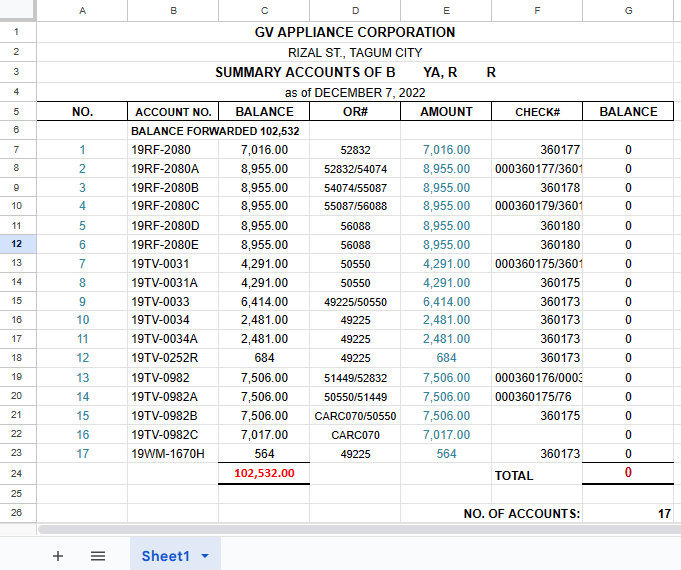The width and height of the screenshot is (681, 570).
Task: Select account cell 19TV-0982C
Action: (x=173, y=434)
